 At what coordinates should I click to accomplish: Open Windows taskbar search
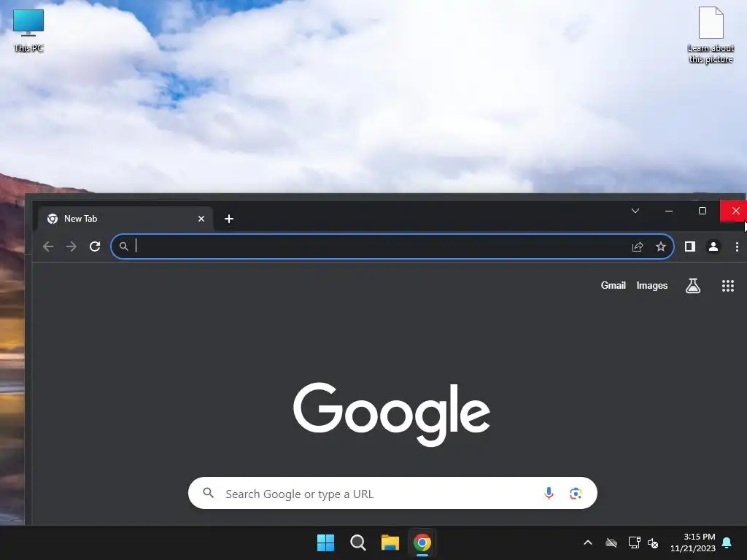coord(357,542)
